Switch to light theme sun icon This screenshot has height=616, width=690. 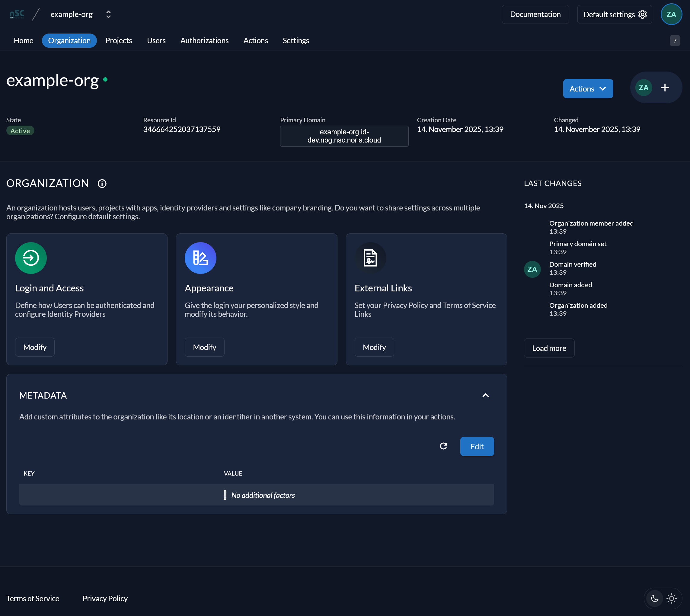click(671, 598)
